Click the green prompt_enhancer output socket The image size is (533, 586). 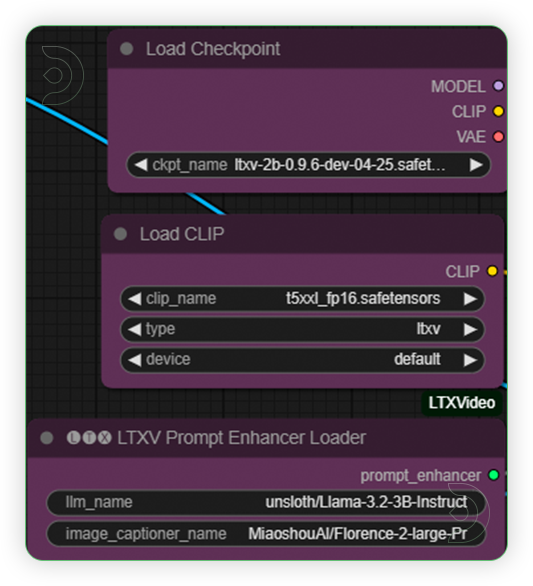(x=493, y=475)
